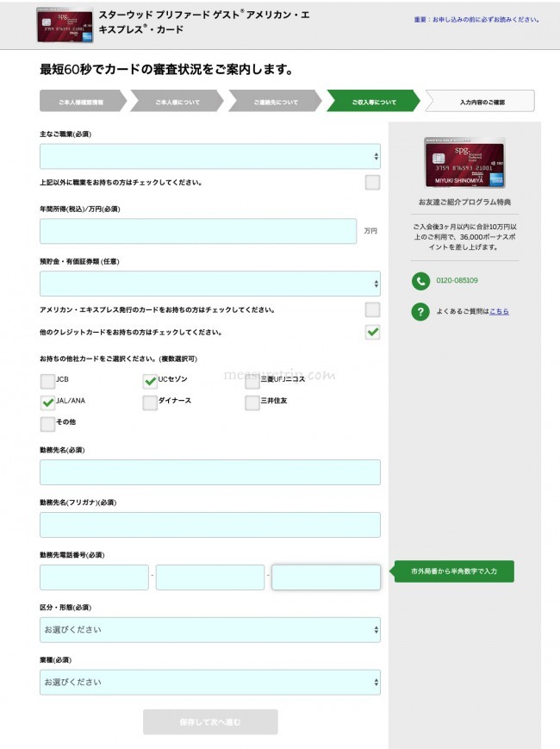This screenshot has height=749, width=560.
Task: Check the JCB checkbox
Action: (47, 381)
